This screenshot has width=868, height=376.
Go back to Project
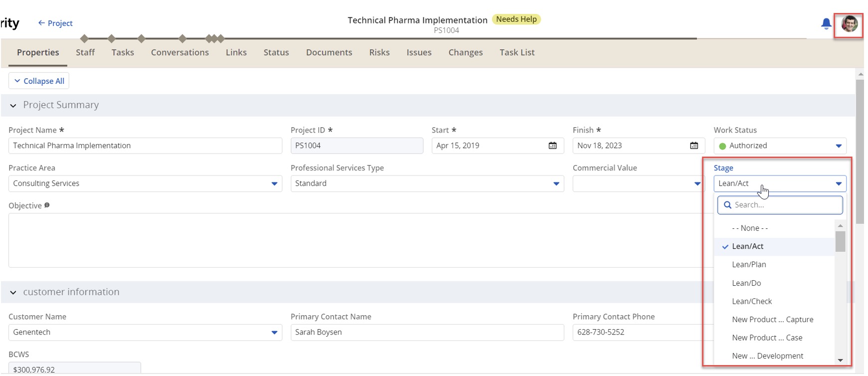click(x=55, y=23)
